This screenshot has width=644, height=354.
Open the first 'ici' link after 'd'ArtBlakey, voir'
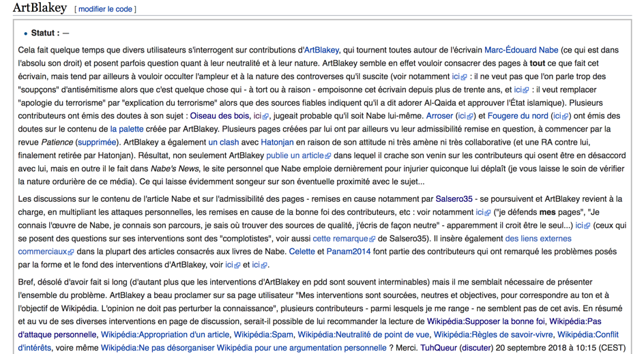tap(233, 265)
